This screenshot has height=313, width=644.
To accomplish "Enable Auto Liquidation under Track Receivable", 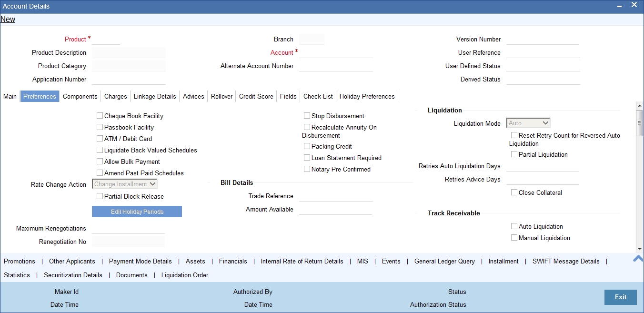I will point(514,226).
